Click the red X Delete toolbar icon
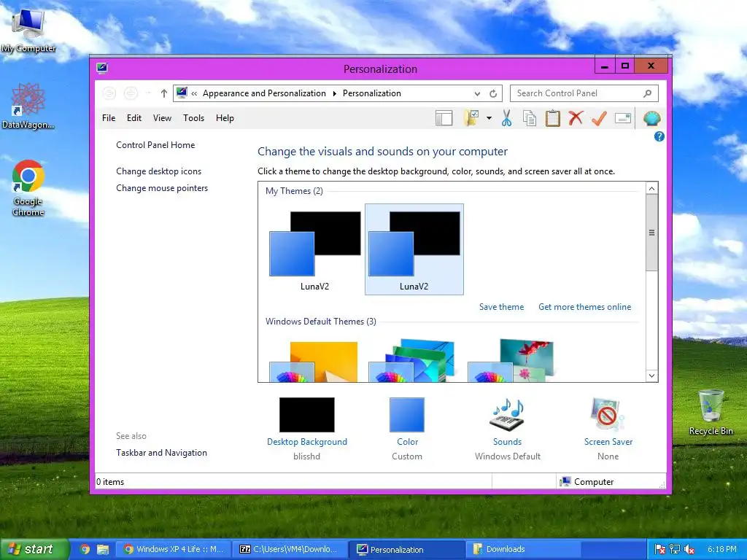Viewport: 747px width, 560px height. point(576,117)
